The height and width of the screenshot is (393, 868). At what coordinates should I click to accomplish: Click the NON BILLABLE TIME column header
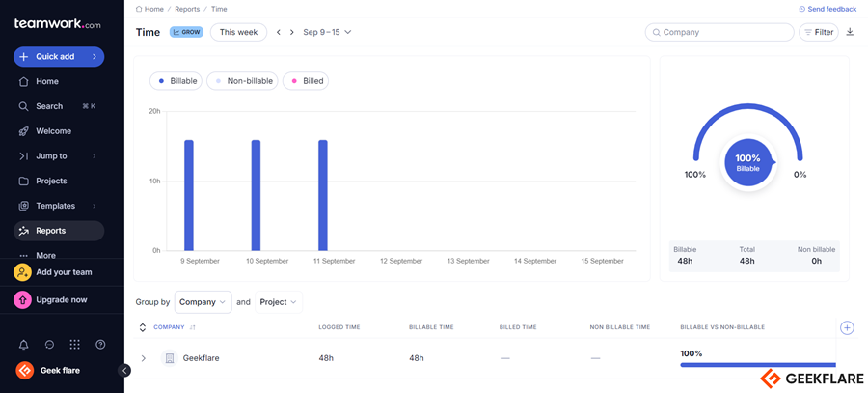click(619, 327)
